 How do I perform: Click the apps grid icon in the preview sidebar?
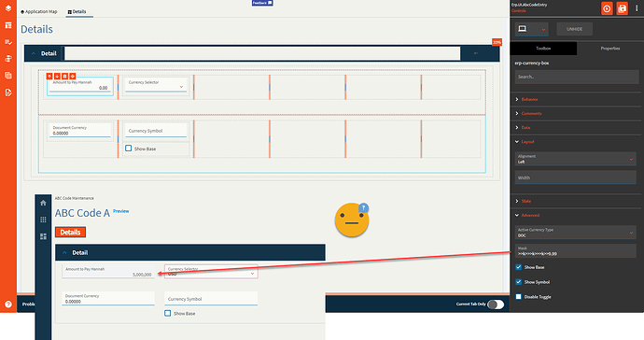coord(43,220)
